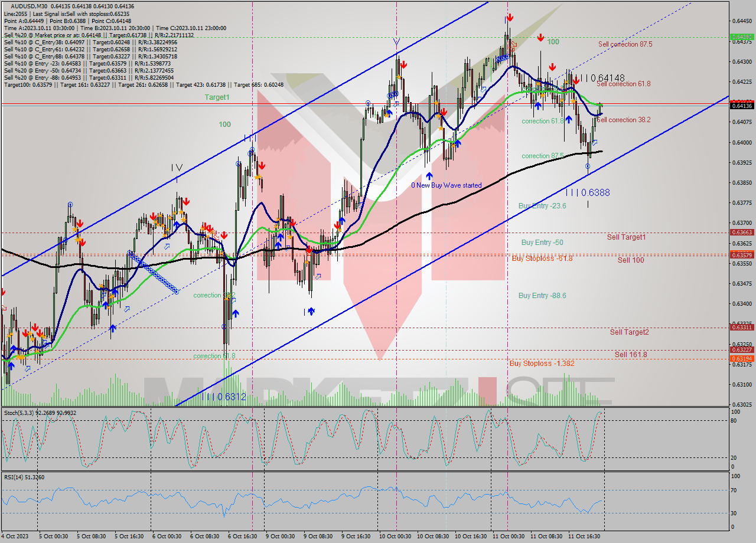Screen dimensions: 756x543
Task: Click the 'Sell correction 87.5' label
Action: [x=625, y=44]
